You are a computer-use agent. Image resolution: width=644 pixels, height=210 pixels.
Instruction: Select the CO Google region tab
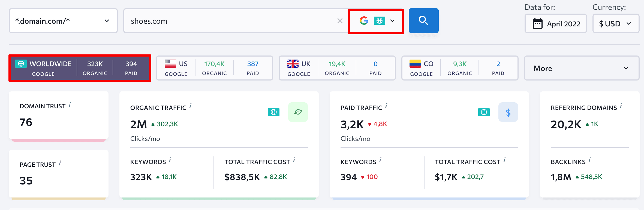point(460,68)
